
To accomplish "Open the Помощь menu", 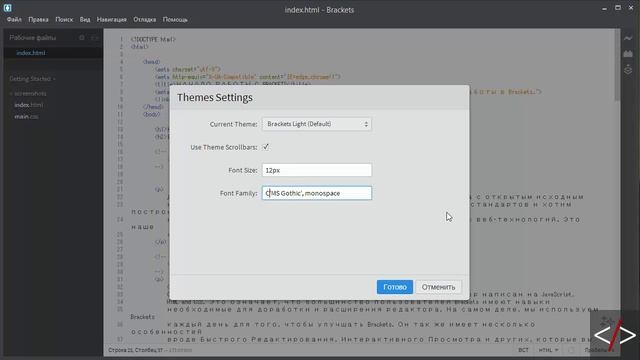I will [175, 19].
